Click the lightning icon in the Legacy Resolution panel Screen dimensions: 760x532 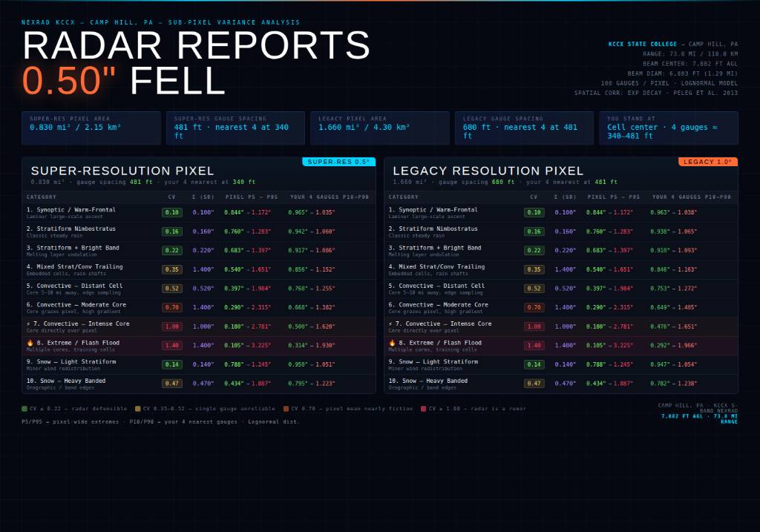[x=390, y=324]
